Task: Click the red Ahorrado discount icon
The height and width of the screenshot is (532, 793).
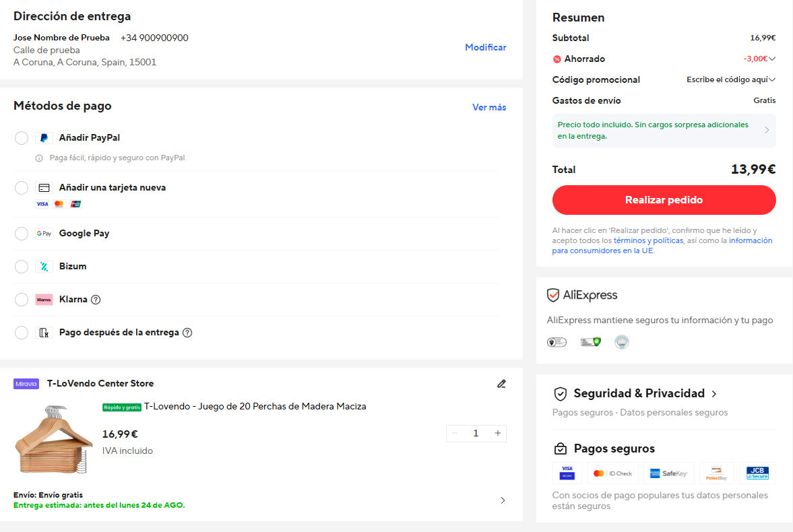Action: pos(557,59)
